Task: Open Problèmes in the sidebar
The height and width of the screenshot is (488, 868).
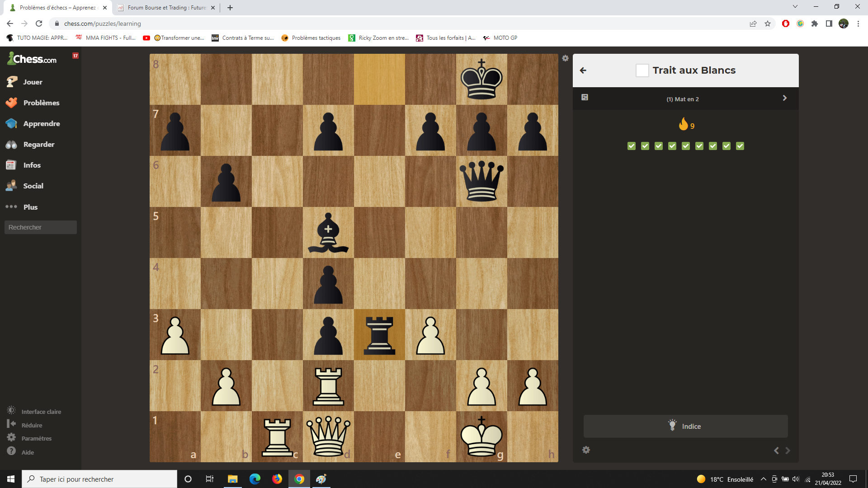Action: point(41,103)
